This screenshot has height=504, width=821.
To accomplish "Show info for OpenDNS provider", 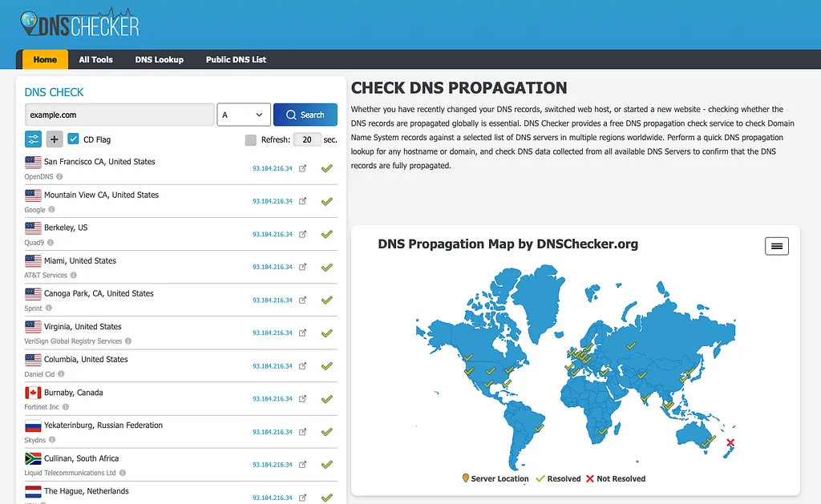I will coord(59,176).
